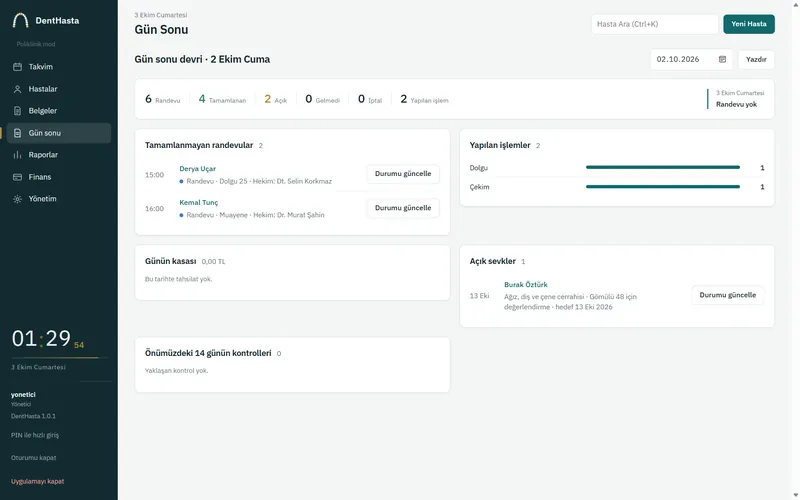Click the 16:00 appointment time
This screenshot has width=800, height=500.
(x=155, y=209)
